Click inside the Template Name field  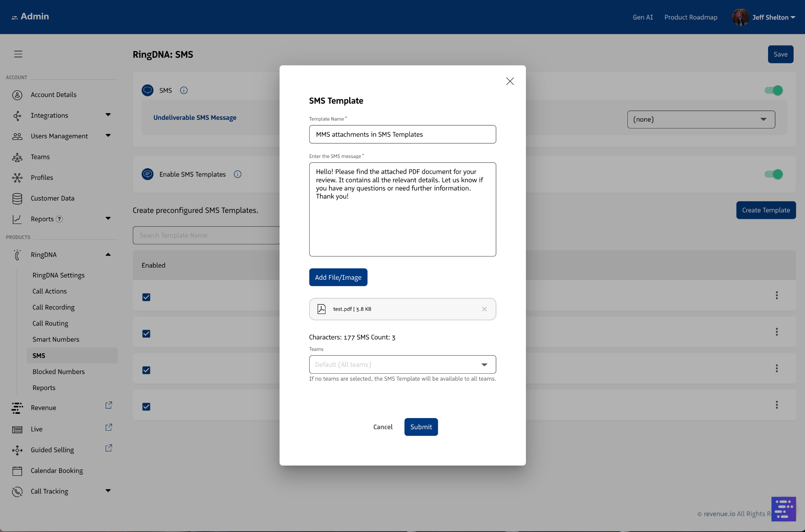pos(402,134)
